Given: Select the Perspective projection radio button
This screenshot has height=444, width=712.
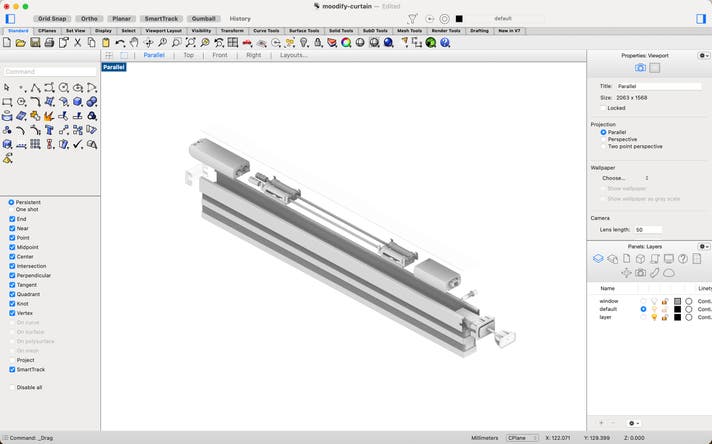Looking at the screenshot, I should (603, 139).
